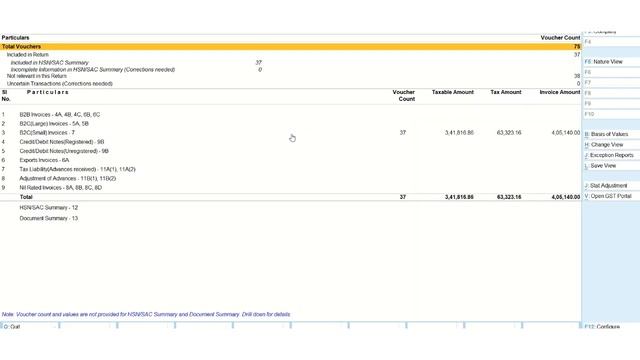640x360 pixels.
Task: Select Credit/Debit Notes(Registered) - 9B row
Action: pyautogui.click(x=291, y=142)
